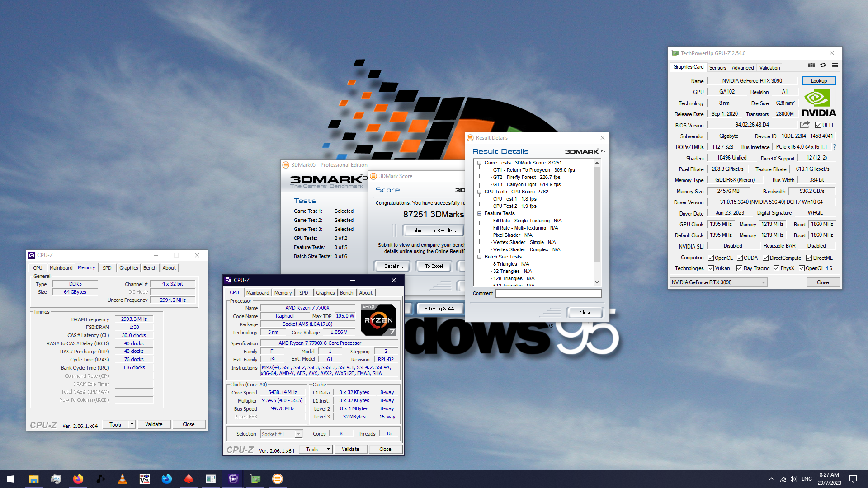
Task: Launch Firefox from the taskbar
Action: pyautogui.click(x=78, y=479)
